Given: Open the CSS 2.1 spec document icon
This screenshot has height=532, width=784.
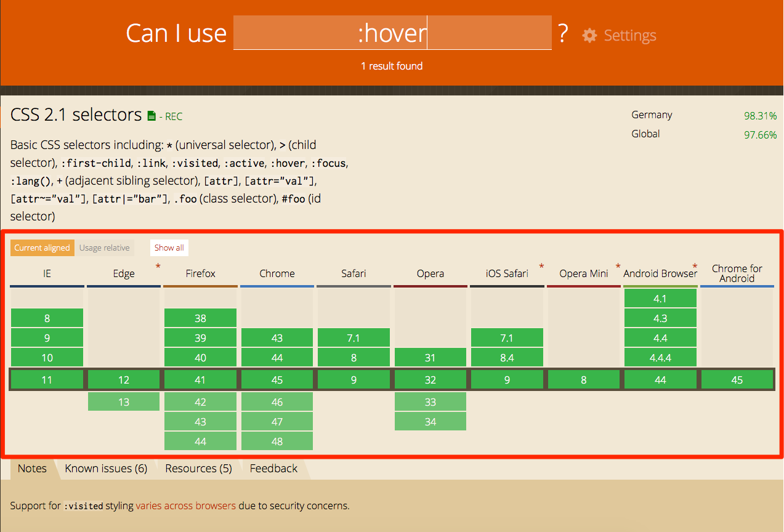Looking at the screenshot, I should [x=152, y=116].
